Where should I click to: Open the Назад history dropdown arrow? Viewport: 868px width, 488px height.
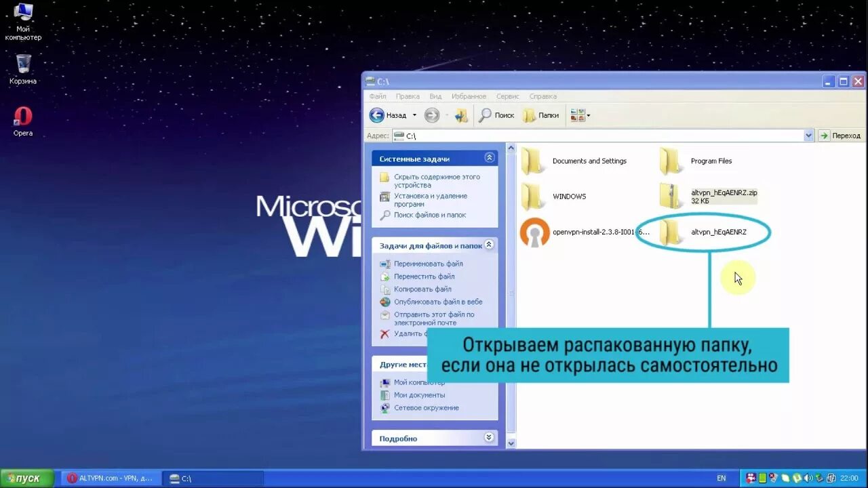tap(414, 115)
